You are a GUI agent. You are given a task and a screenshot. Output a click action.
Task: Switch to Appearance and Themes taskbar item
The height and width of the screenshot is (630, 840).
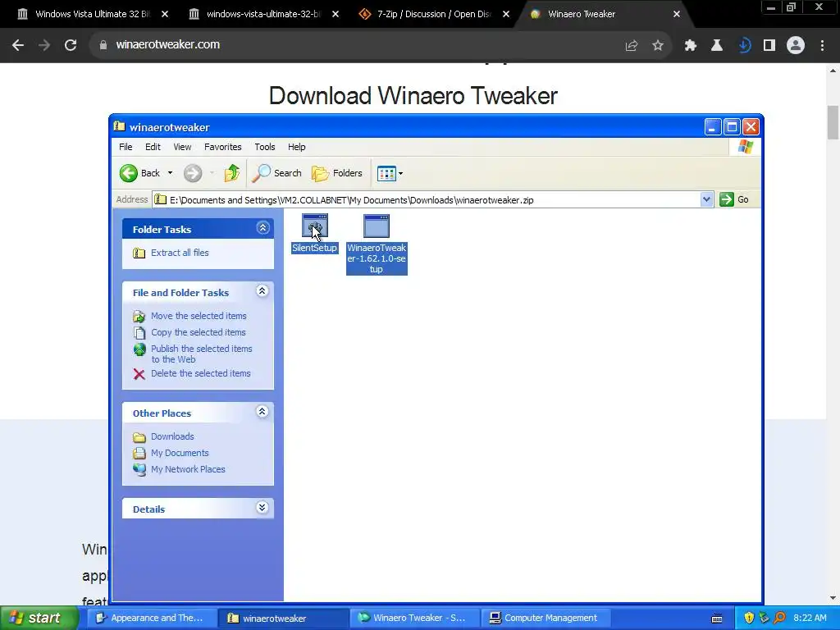pos(152,618)
